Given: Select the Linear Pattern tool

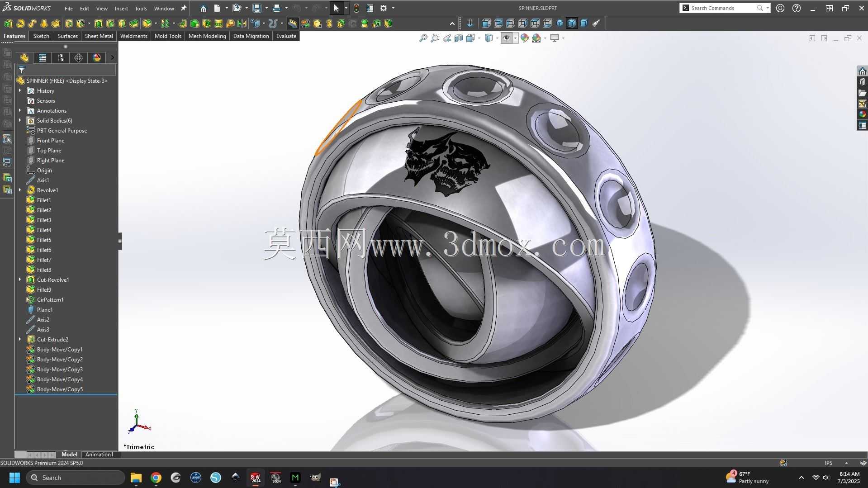Looking at the screenshot, I should tap(165, 24).
